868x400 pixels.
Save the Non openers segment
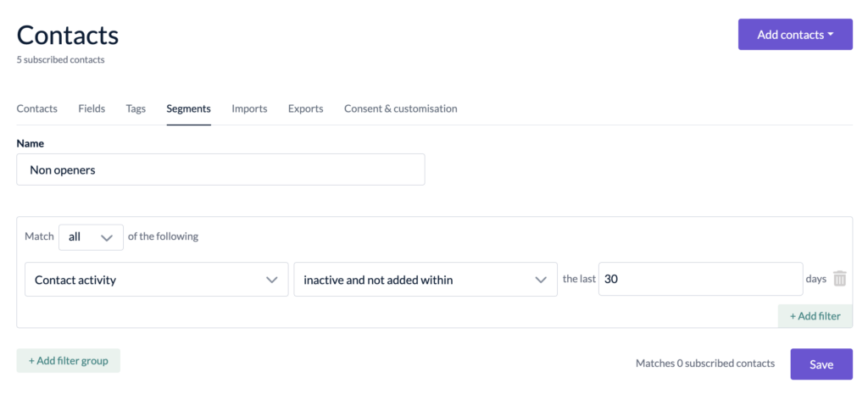[821, 364]
